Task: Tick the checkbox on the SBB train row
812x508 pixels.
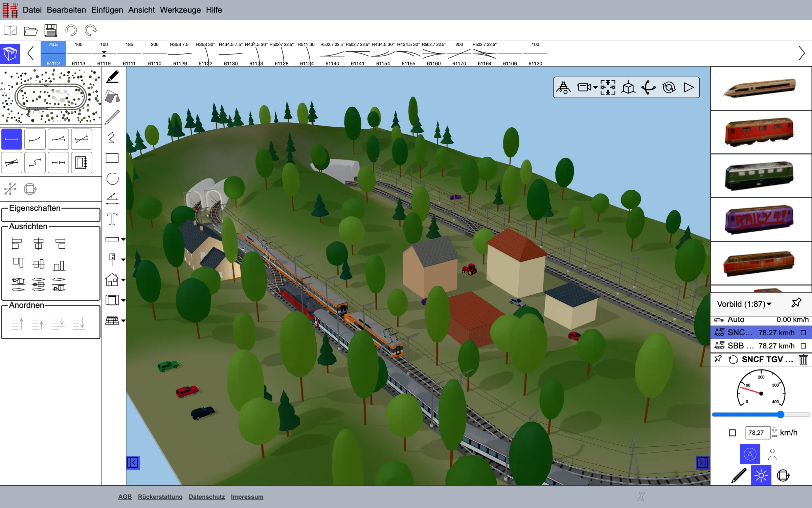Action: [803, 346]
